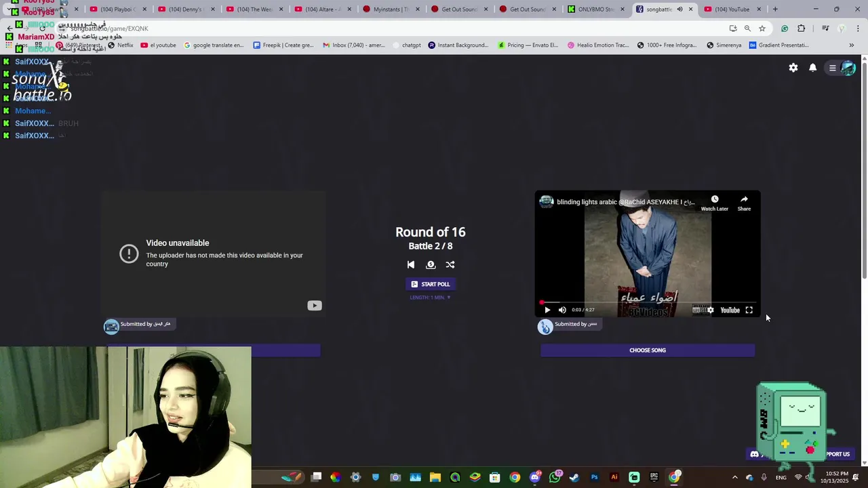Open the google translate bookmark
Image resolution: width=868 pixels, height=488 pixels.
[x=214, y=45]
